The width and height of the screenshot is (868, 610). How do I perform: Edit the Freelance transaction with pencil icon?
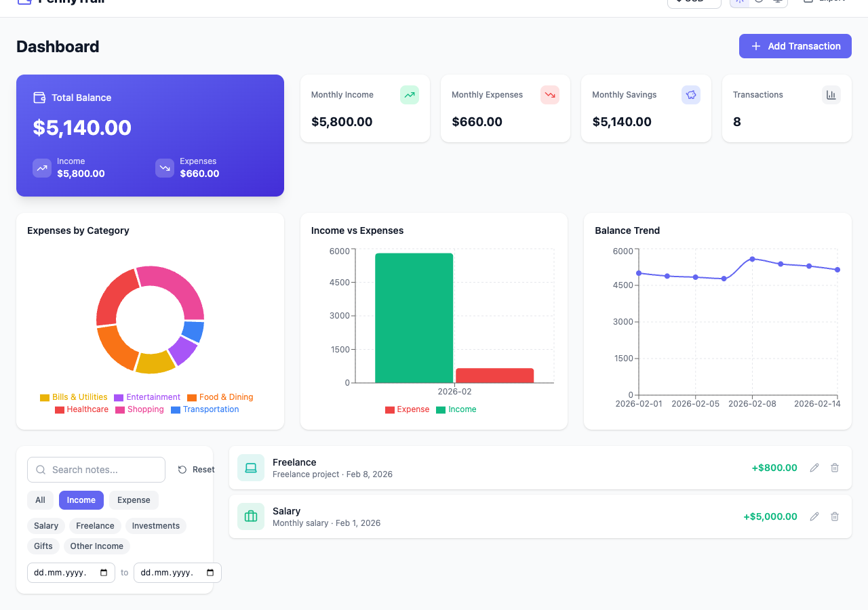[x=814, y=468]
